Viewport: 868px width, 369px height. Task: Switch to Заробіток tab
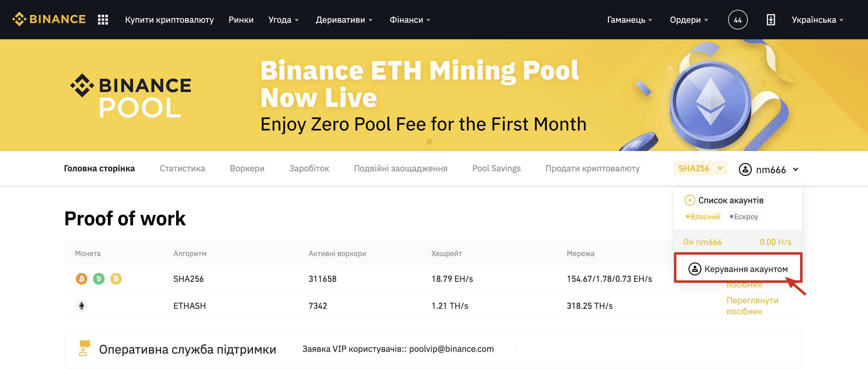pyautogui.click(x=309, y=168)
